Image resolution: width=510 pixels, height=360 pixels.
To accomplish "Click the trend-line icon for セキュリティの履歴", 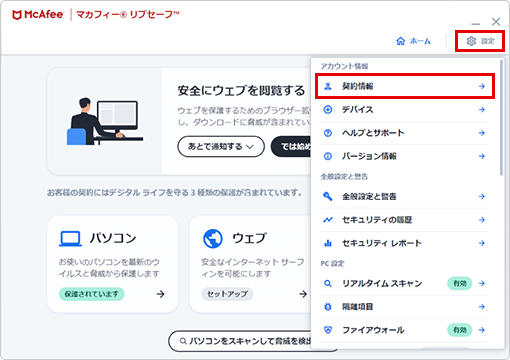I will point(328,220).
